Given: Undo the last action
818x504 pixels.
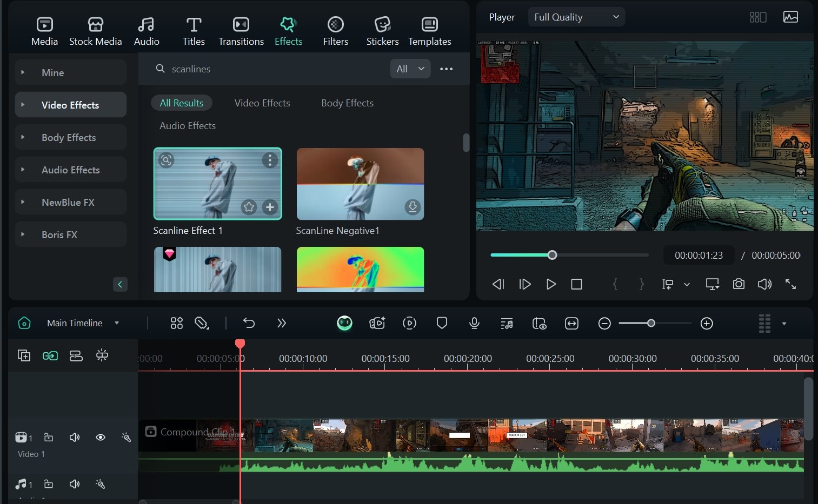Looking at the screenshot, I should pos(249,323).
